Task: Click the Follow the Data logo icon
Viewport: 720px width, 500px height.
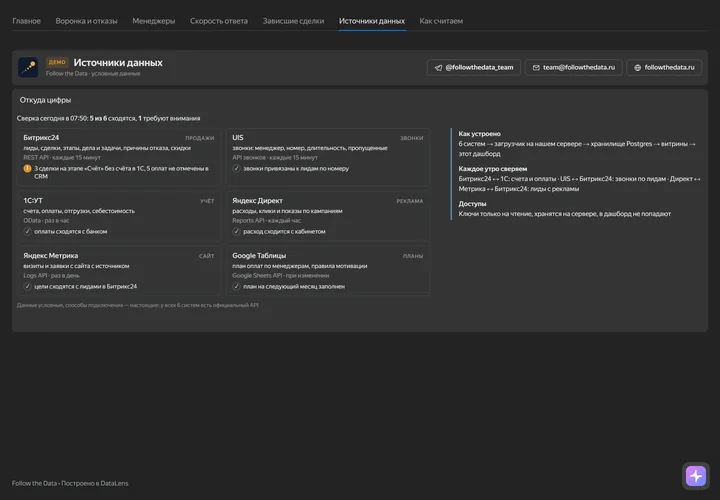Action: [x=28, y=67]
